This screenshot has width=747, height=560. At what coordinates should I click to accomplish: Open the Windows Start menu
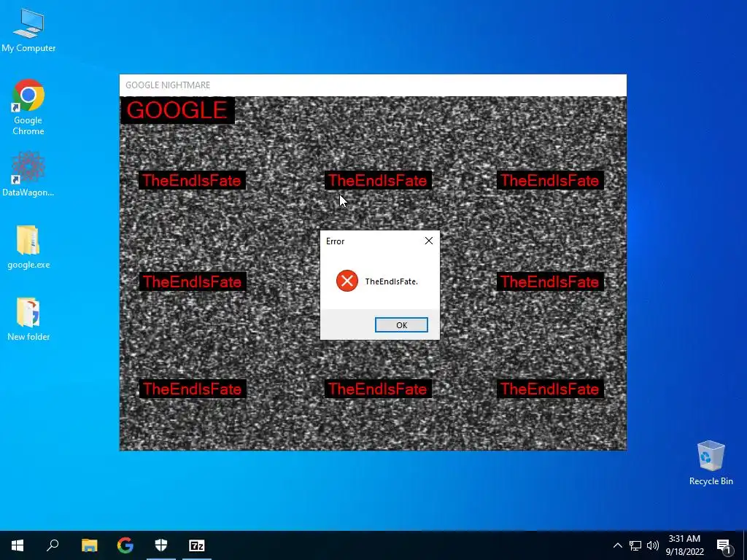pos(18,545)
